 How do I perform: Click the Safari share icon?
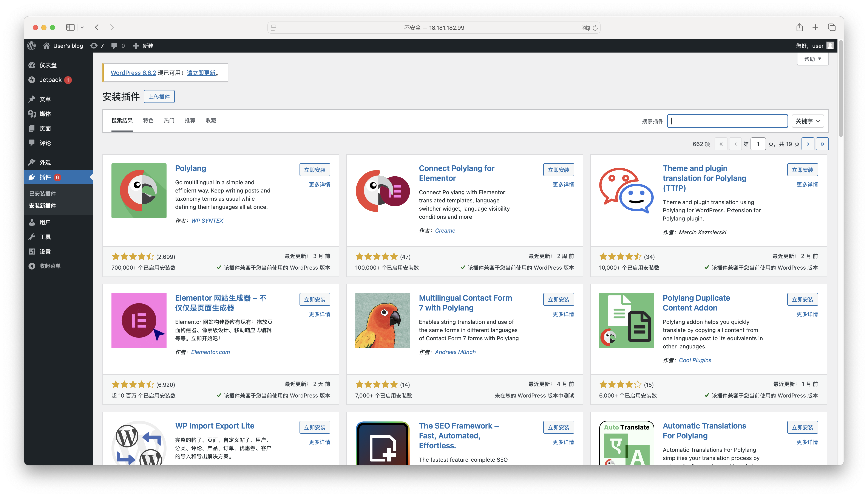click(799, 27)
